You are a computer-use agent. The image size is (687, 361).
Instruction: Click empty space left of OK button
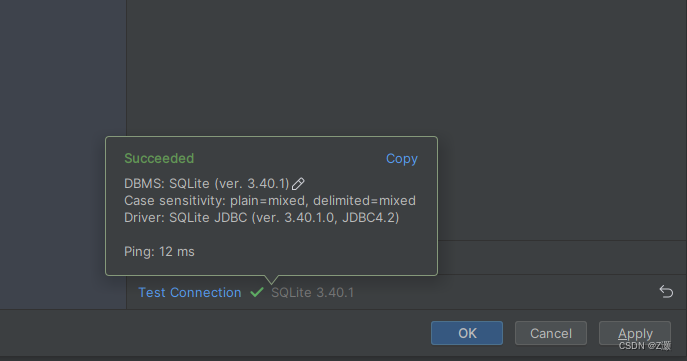[x=215, y=333]
